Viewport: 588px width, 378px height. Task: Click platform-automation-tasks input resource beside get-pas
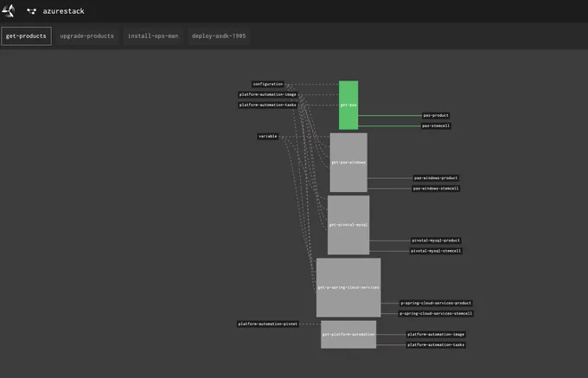tap(268, 105)
